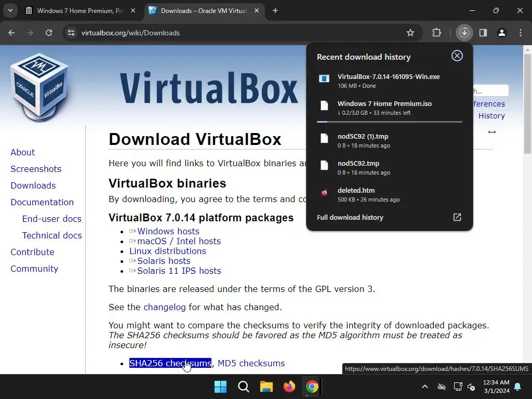This screenshot has width=532, height=399.
Task: Click the muted volume tray icon
Action: pyautogui.click(x=471, y=387)
